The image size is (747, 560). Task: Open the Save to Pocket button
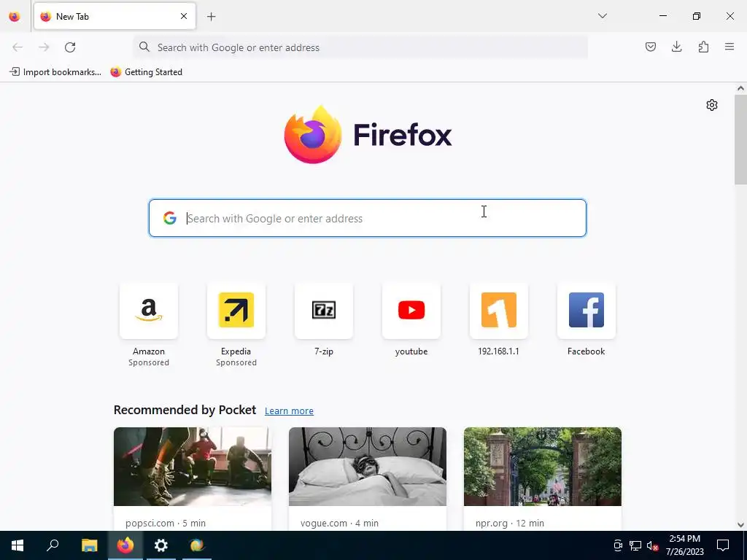650,47
